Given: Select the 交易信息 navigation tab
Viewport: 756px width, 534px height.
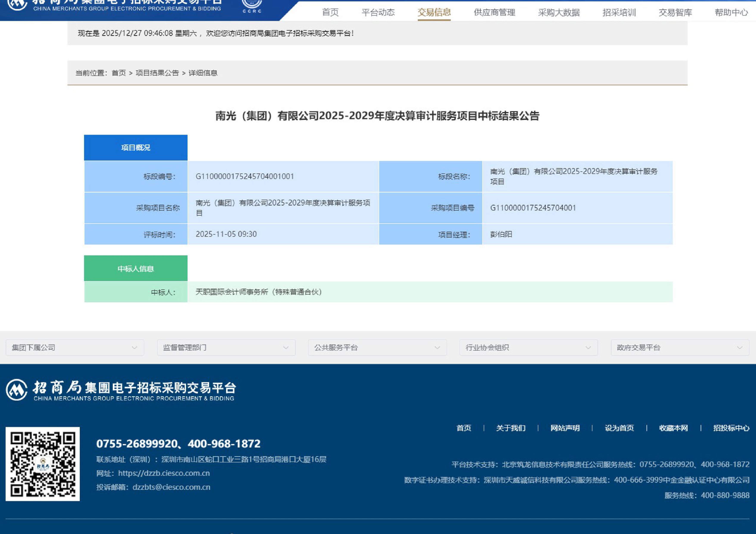Looking at the screenshot, I should click(434, 12).
